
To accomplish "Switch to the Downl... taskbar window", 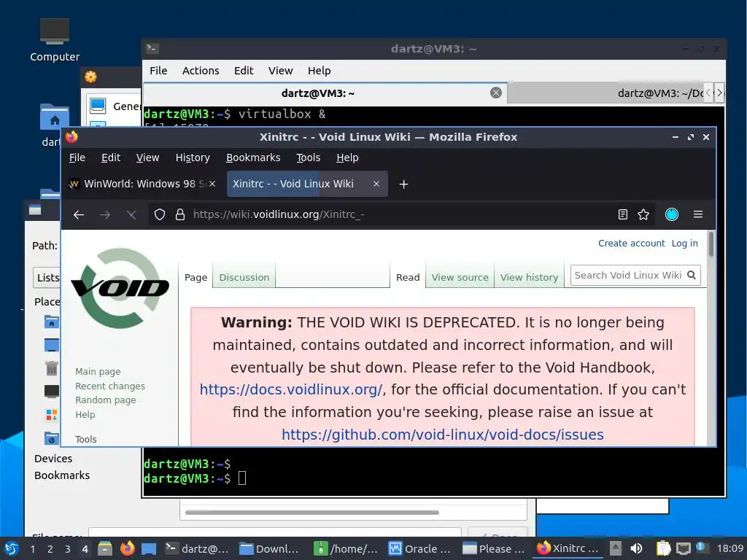I will (x=269, y=549).
